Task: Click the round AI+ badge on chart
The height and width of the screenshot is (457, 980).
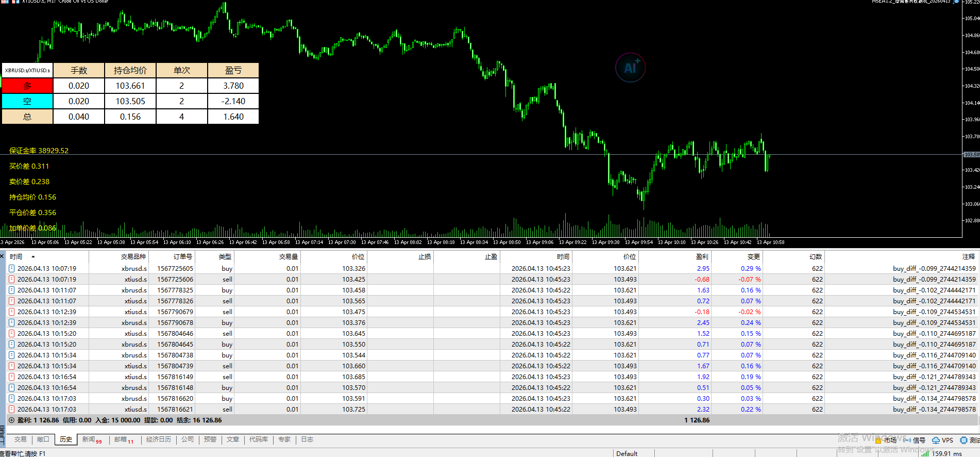Action: [631, 68]
